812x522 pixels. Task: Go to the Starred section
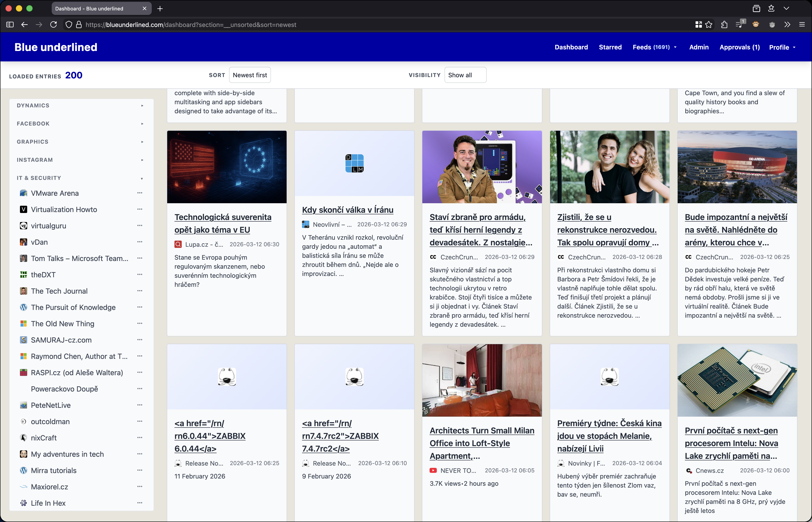coord(610,47)
